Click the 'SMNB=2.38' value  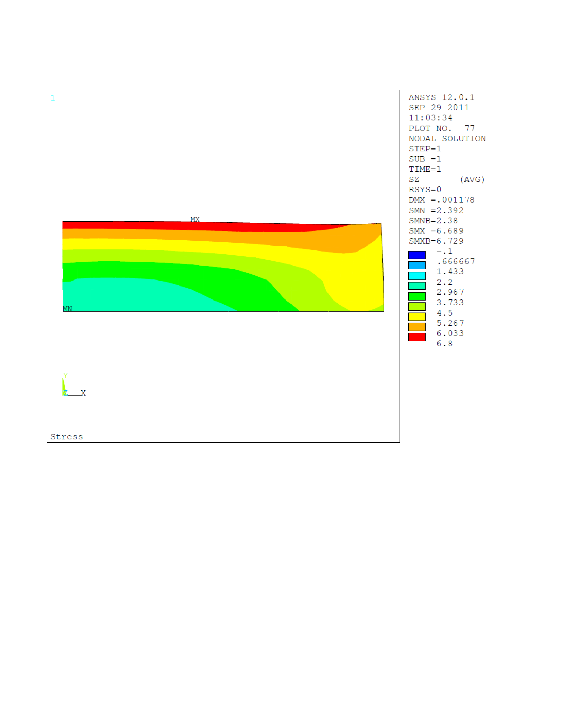pyautogui.click(x=433, y=221)
